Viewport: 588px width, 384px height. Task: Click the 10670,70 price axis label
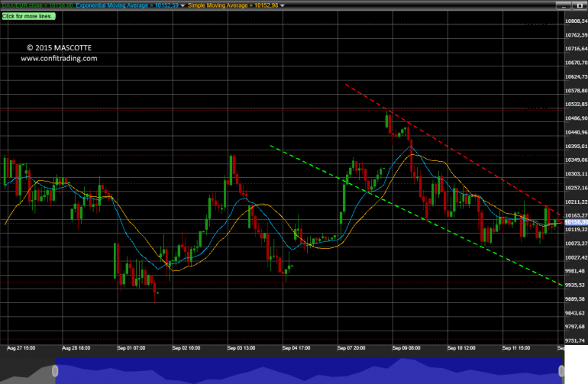click(577, 63)
